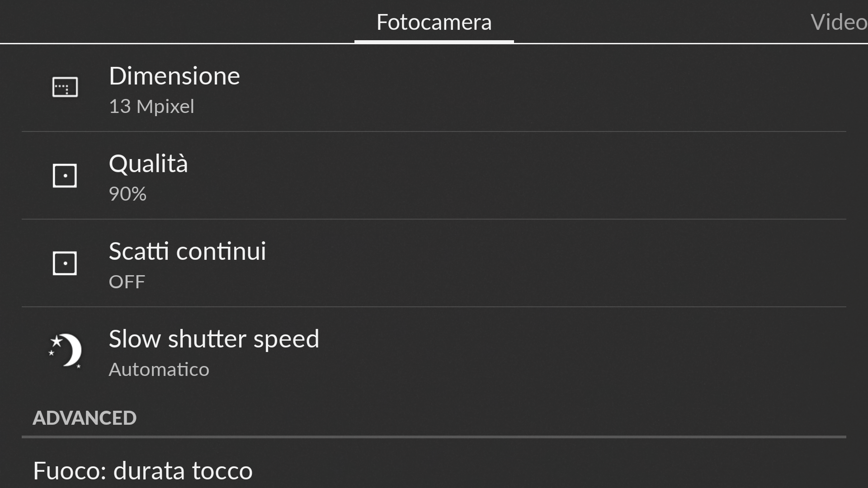Toggle the OFF value for continuous shots

[x=127, y=282]
